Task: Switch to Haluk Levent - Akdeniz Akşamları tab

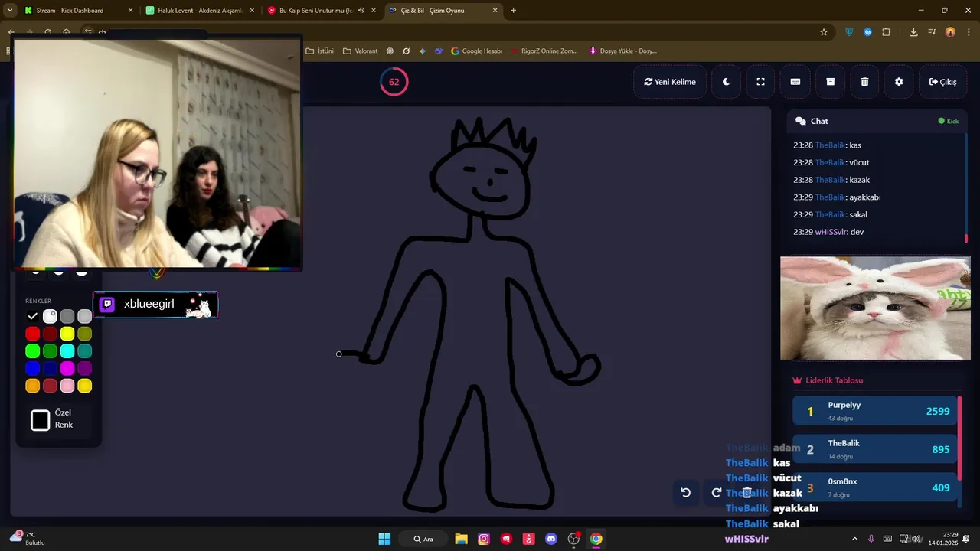Action: [x=200, y=11]
